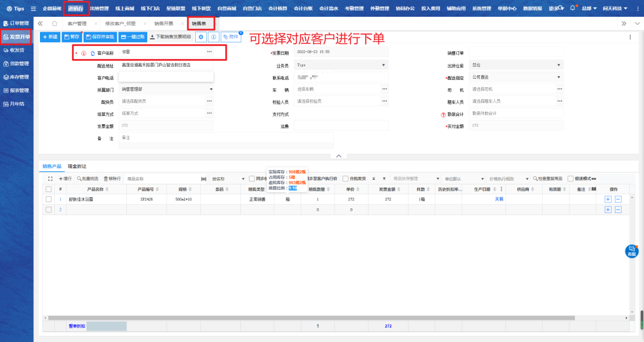Click the 备注 remarks text field
This screenshot has width=644, height=342.
coord(226,140)
